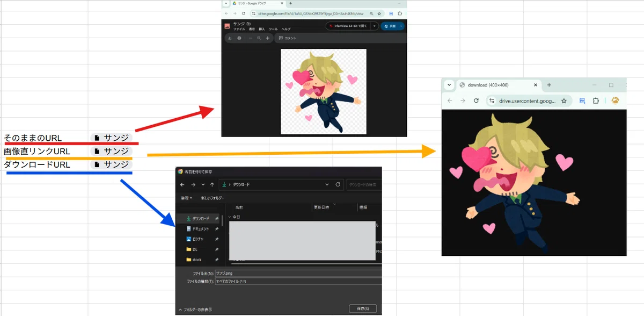Click the 共有 share button
644x316 pixels.
pos(390,26)
